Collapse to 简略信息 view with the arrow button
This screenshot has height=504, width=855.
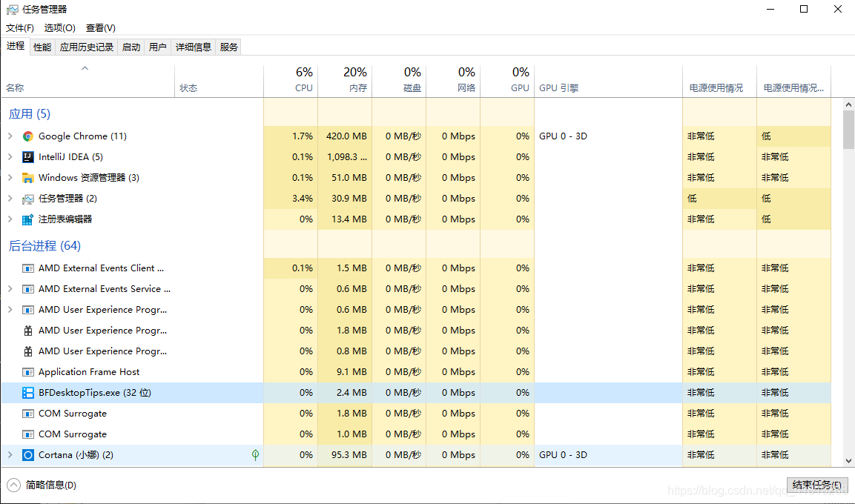click(13, 485)
